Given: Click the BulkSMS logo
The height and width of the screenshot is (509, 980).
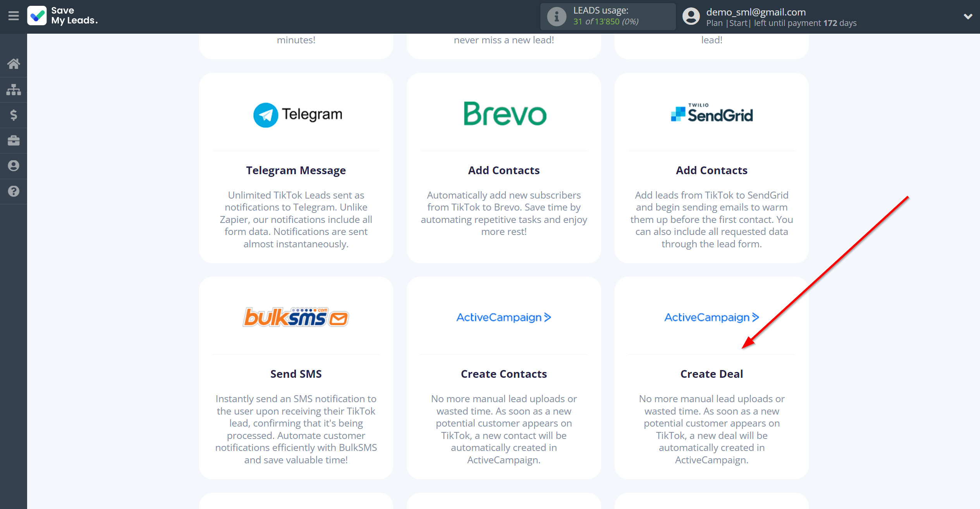Looking at the screenshot, I should pos(296,317).
